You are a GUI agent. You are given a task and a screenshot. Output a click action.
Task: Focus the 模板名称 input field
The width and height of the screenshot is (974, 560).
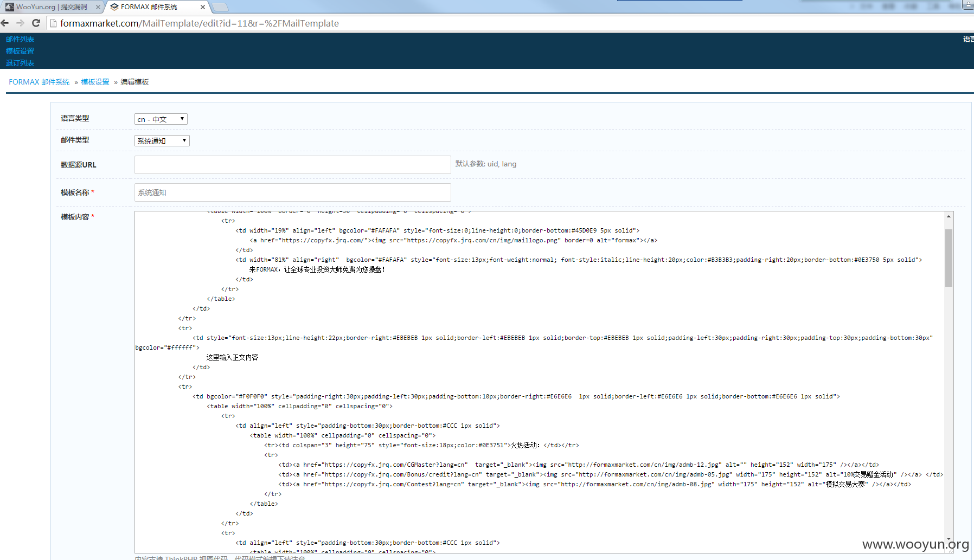pos(293,192)
